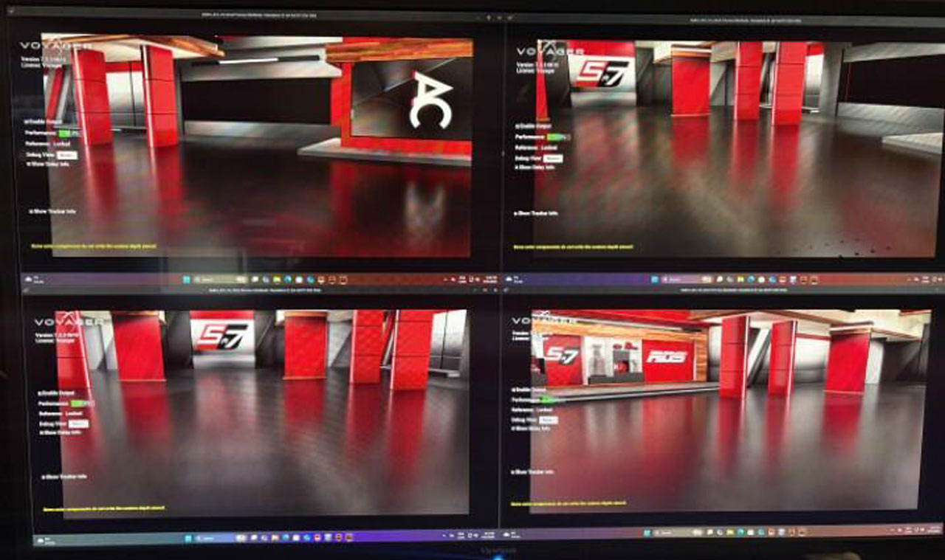This screenshot has height=560, width=945.
Task: Open Windows Start button on bottom-right taskbar
Action: click(x=647, y=533)
